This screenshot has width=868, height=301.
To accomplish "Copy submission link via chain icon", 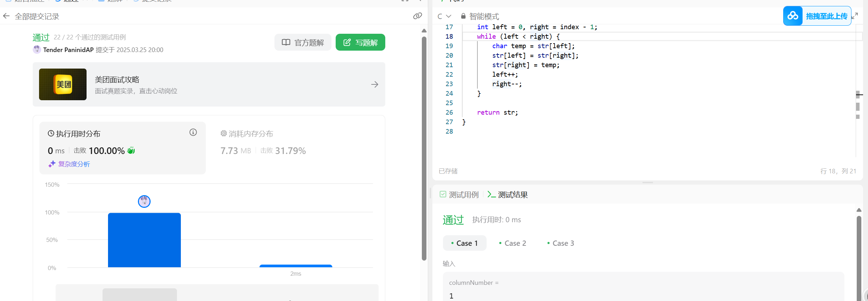I will point(417,16).
